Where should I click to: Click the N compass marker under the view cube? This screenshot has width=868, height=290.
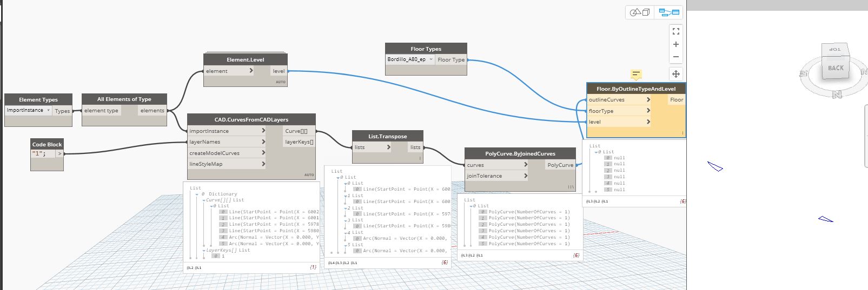(837, 95)
